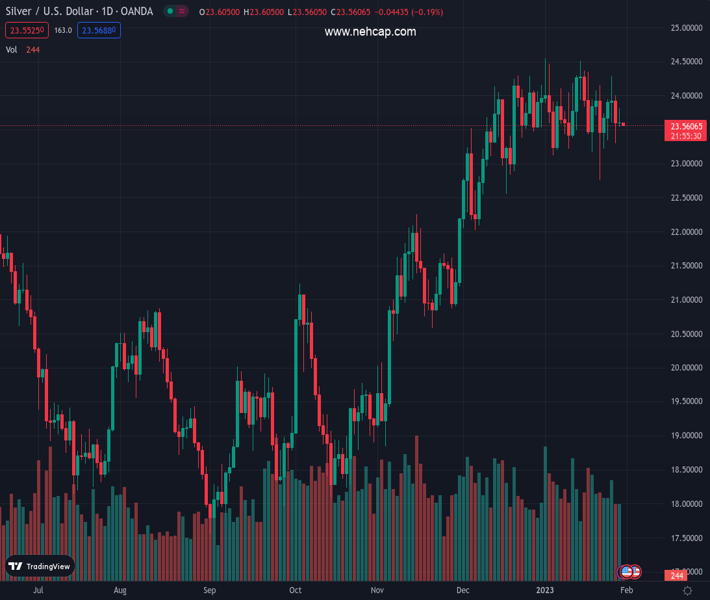Click the green market status dot
Viewport: 710px width, 600px height.
[170, 12]
